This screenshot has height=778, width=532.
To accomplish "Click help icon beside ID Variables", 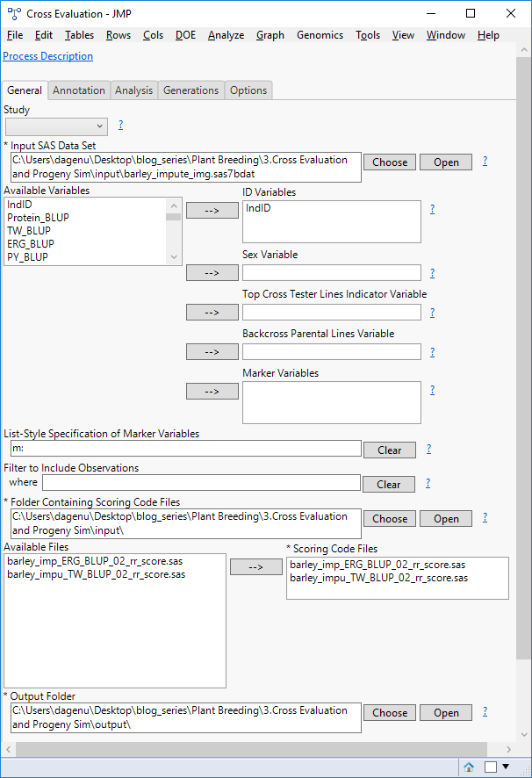I will click(x=432, y=209).
